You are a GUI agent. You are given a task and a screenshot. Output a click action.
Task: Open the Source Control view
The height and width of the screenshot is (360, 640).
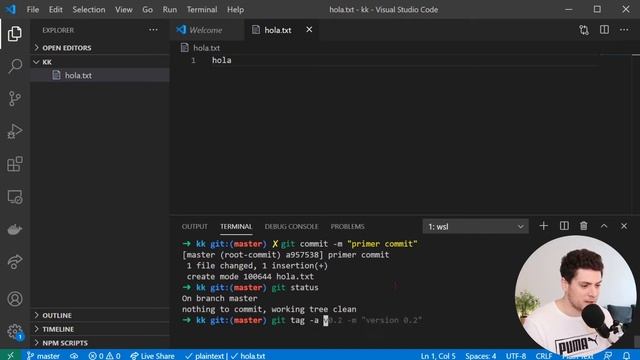pos(15,98)
